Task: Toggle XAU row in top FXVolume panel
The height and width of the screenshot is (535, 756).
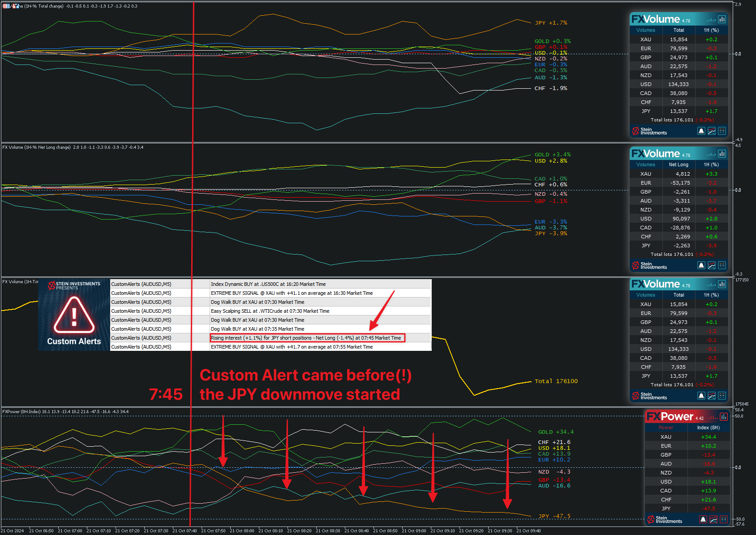Action: [679, 39]
